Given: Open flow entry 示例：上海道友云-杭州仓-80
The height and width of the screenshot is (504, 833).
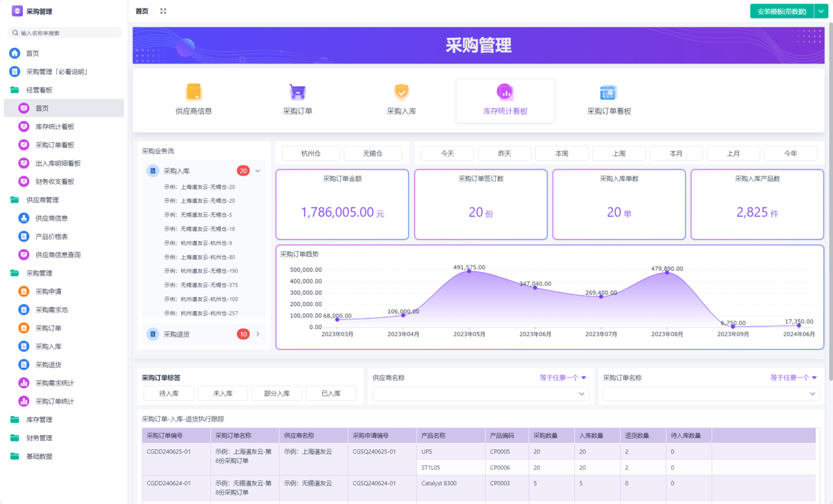Looking at the screenshot, I should point(199,258).
